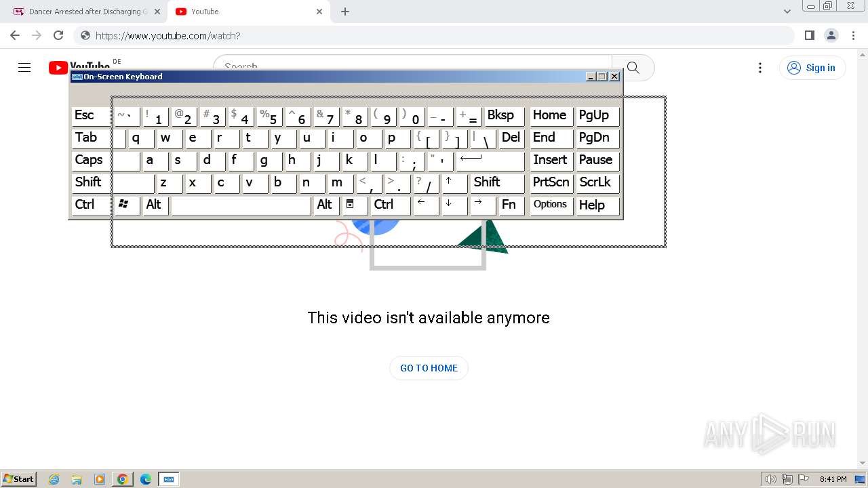
Task: Open a new browser tab
Action: click(345, 12)
